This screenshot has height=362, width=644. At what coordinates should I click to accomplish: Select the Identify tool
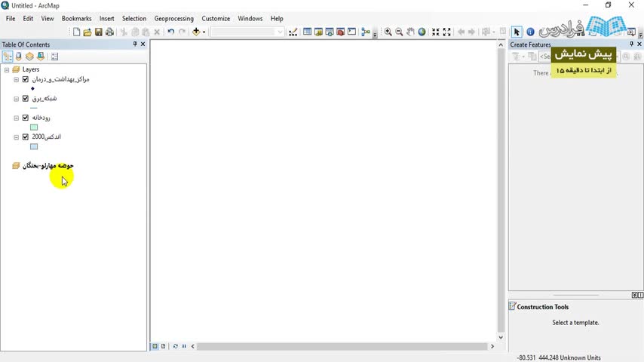(530, 32)
